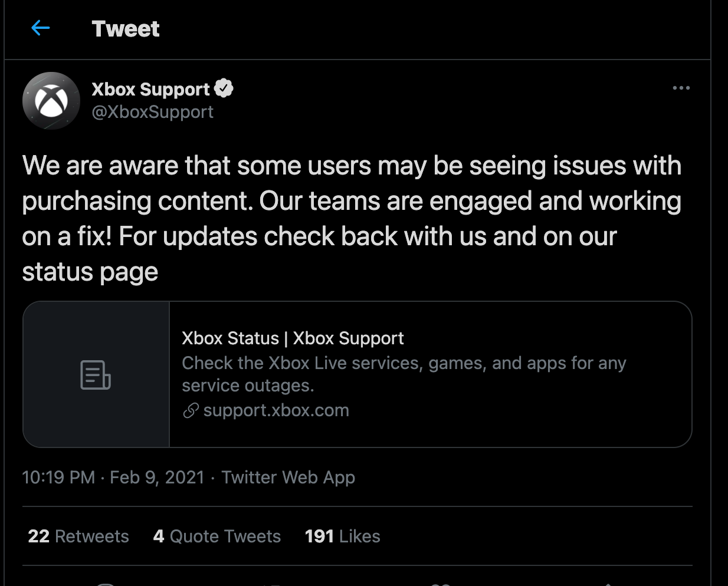Open the three-dot more options menu

681,88
